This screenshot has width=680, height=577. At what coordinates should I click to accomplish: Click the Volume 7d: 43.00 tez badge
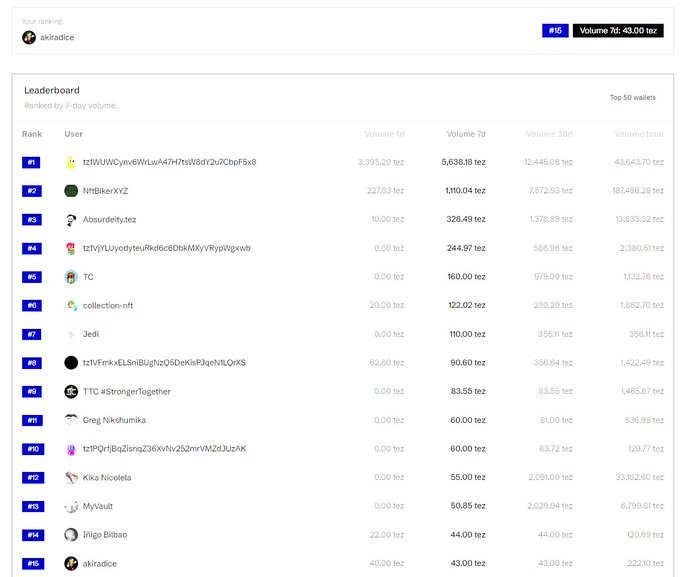[618, 30]
